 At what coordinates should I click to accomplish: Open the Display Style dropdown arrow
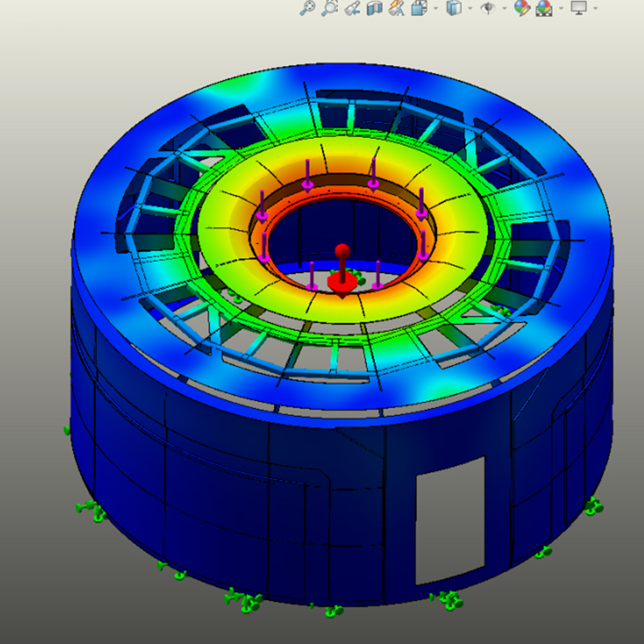(470, 8)
